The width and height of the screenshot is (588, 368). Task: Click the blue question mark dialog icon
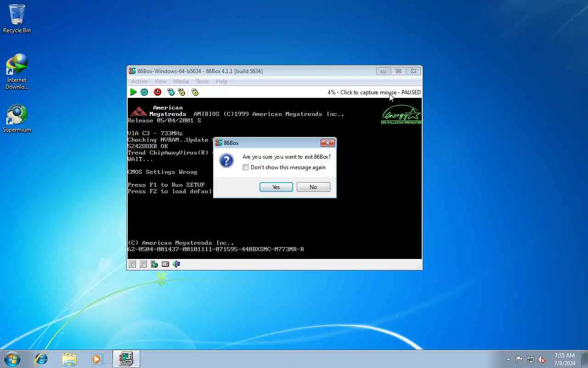pyautogui.click(x=226, y=161)
